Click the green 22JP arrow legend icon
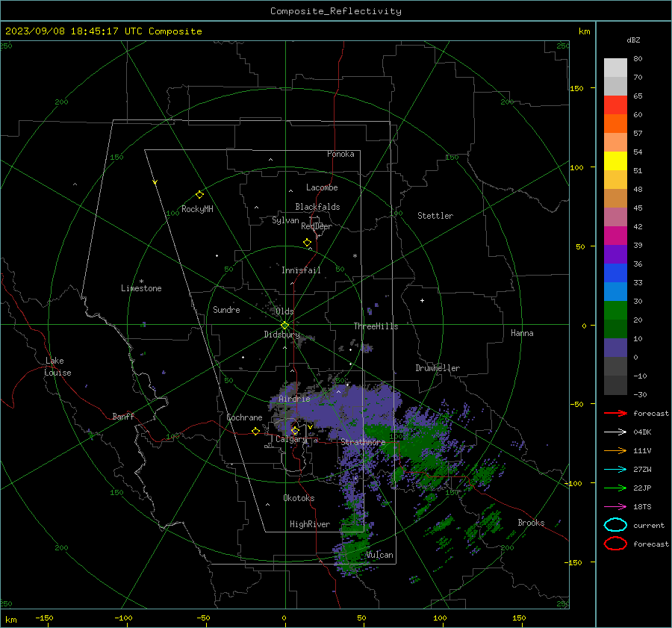Image resolution: width=672 pixels, height=628 pixels. [615, 488]
